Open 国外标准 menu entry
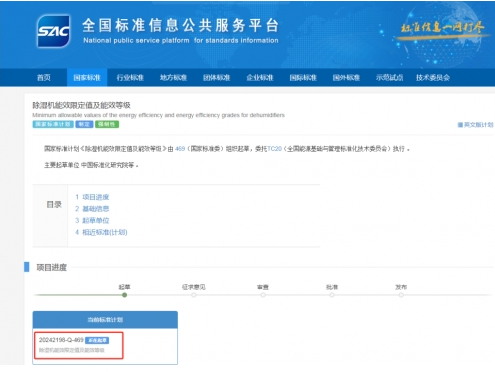The image size is (495, 372). 346,78
